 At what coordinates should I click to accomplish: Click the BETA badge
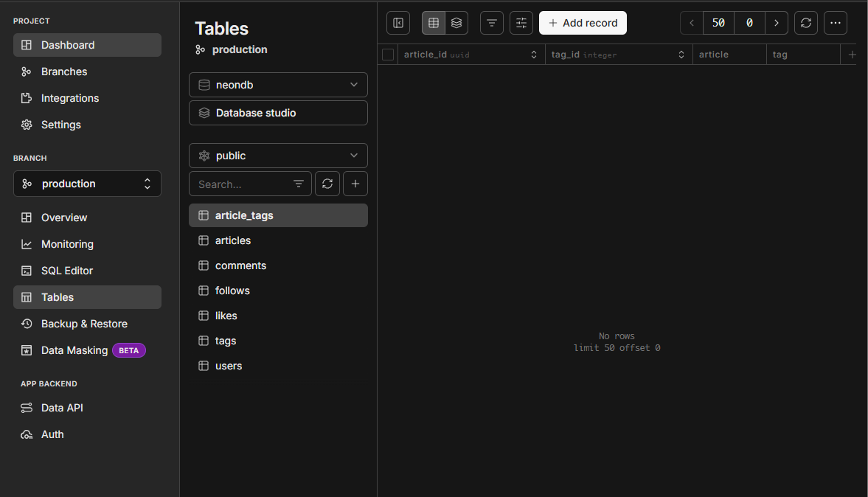click(129, 350)
